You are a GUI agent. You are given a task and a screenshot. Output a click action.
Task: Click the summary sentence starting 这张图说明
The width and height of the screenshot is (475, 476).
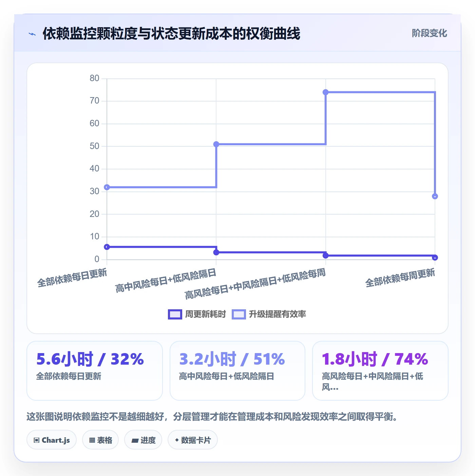click(x=213, y=417)
